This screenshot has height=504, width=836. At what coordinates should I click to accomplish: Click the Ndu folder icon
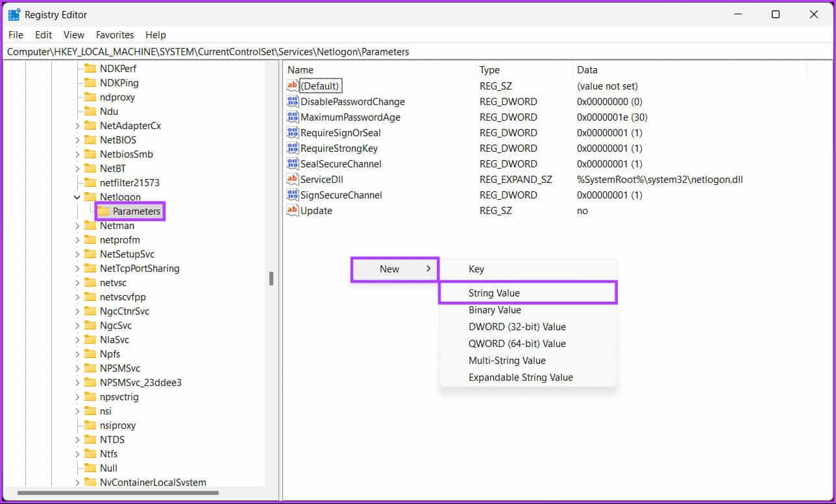[x=90, y=111]
